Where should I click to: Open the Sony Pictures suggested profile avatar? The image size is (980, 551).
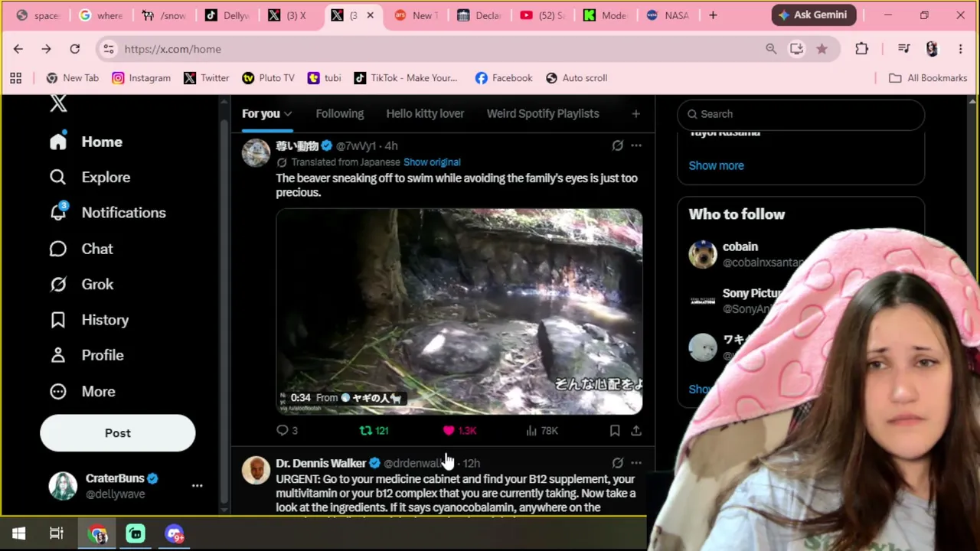coord(702,301)
